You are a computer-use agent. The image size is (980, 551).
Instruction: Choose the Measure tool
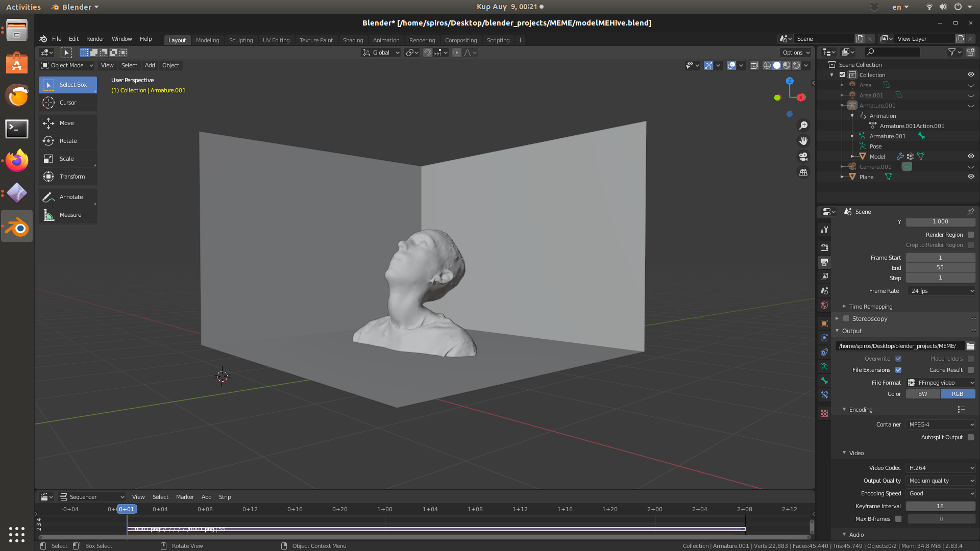[67, 215]
